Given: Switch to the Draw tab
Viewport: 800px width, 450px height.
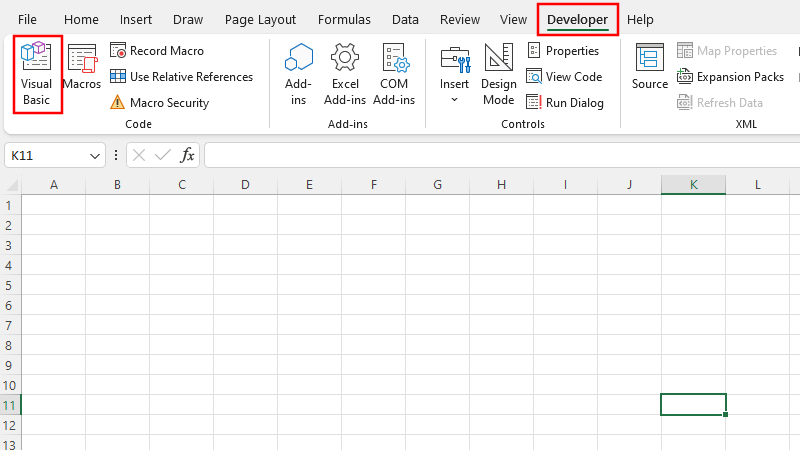Looking at the screenshot, I should (188, 19).
